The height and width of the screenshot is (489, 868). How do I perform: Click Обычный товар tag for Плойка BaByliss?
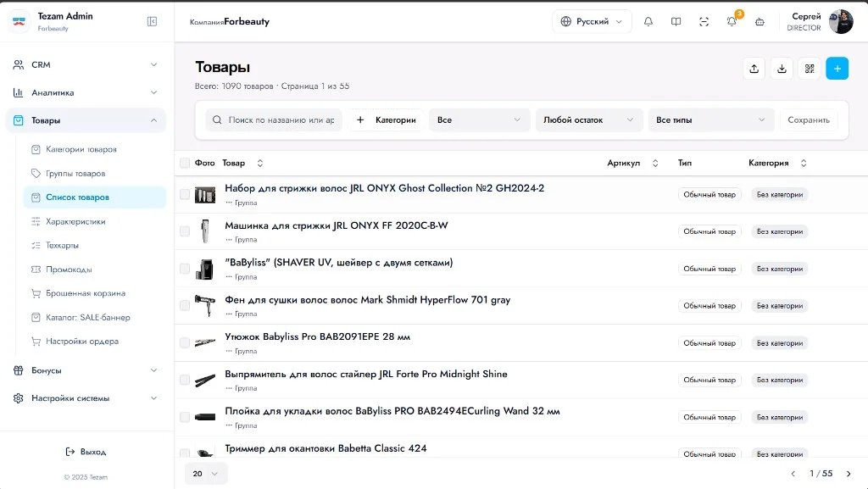click(709, 417)
